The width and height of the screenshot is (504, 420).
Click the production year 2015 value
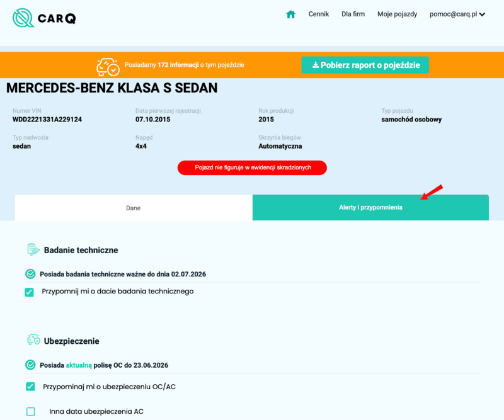(266, 119)
